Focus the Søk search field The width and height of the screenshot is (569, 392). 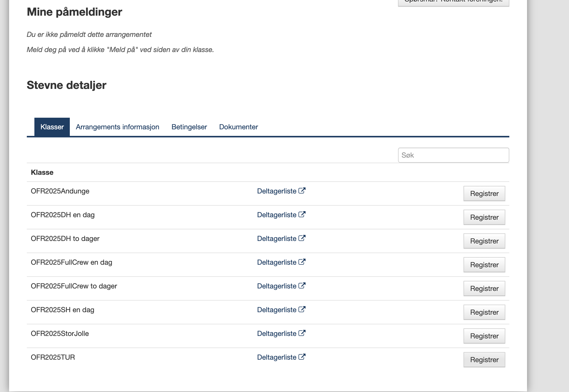[x=453, y=155]
